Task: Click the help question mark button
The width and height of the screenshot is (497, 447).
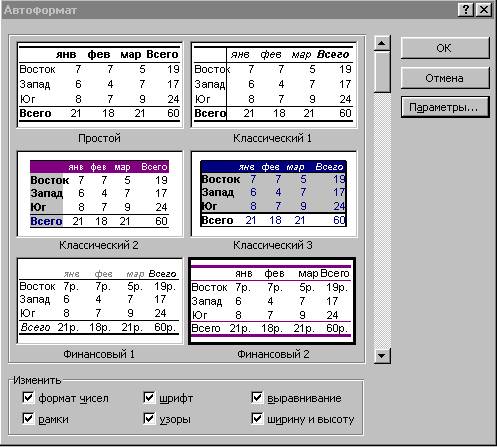Action: [x=466, y=10]
